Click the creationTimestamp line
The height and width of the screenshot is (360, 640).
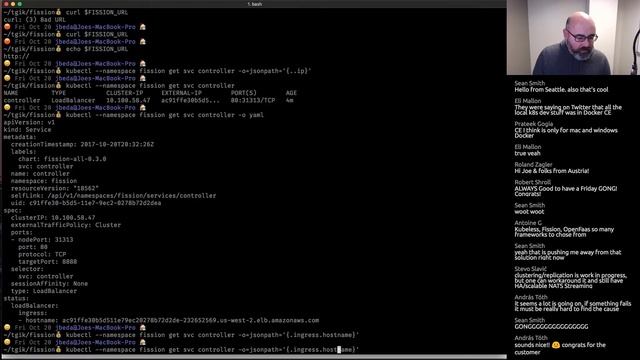click(82, 144)
